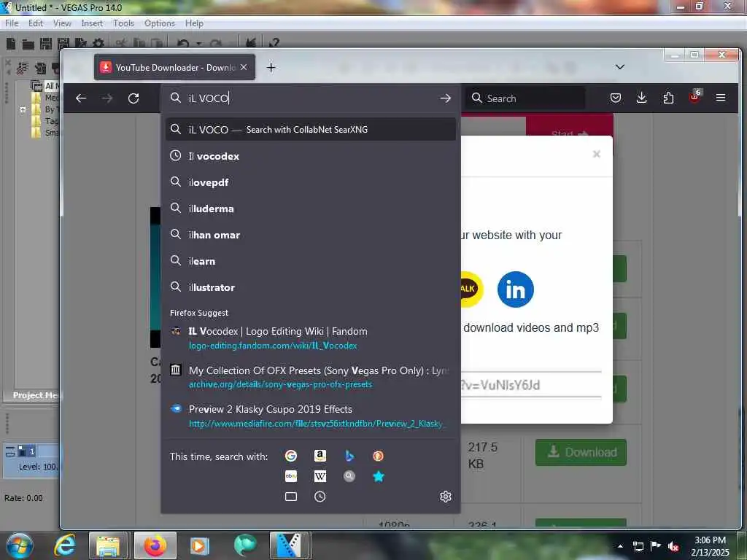Viewport: 747px width, 560px height.
Task: Click the Go arrow in address bar
Action: pyautogui.click(x=446, y=98)
